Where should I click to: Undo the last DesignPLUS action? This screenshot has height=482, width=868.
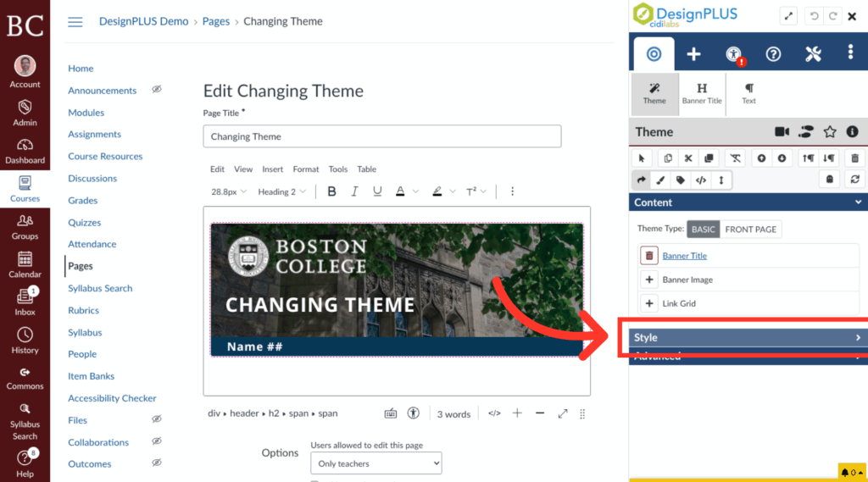pyautogui.click(x=815, y=16)
